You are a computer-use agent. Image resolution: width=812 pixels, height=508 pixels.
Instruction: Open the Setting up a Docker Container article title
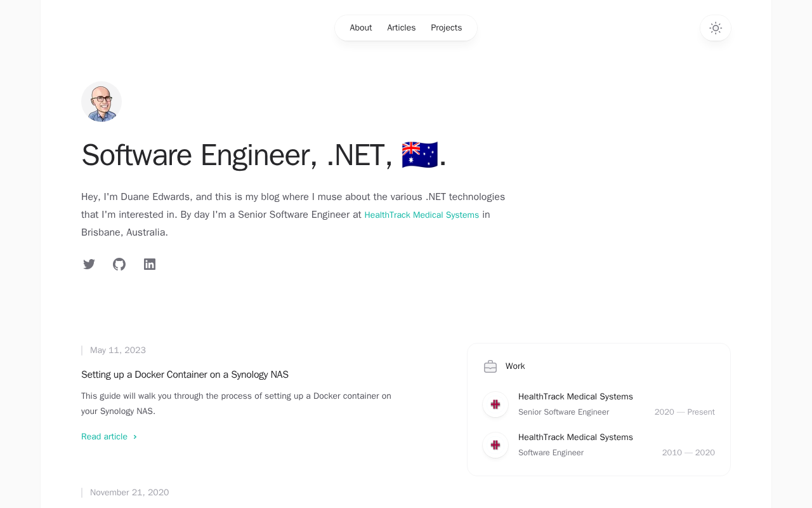tap(185, 375)
